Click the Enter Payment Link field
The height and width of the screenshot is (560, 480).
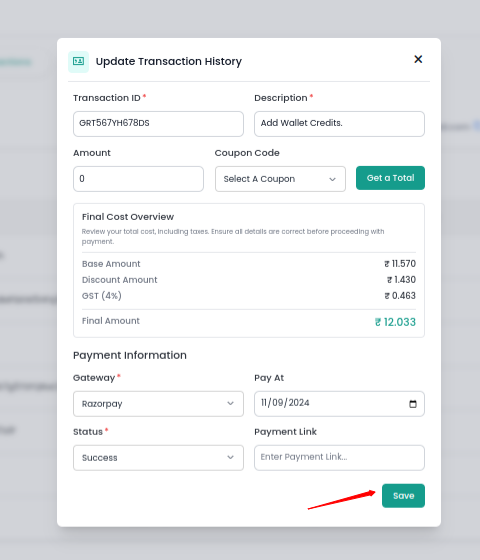[339, 458]
